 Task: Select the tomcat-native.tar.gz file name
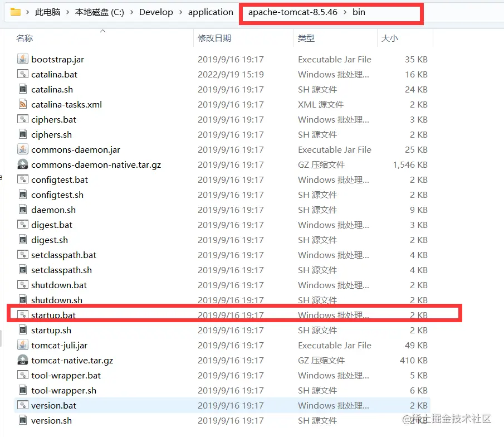pyautogui.click(x=72, y=361)
